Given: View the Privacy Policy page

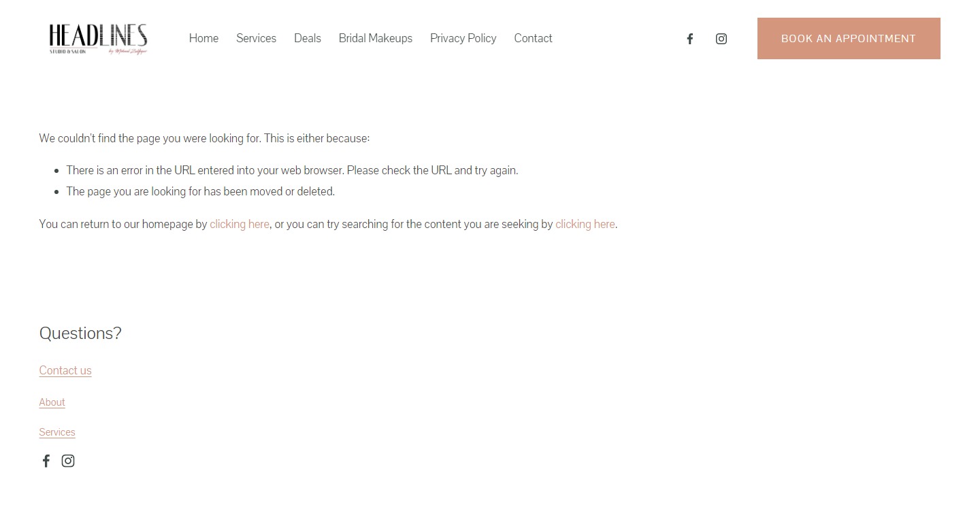Looking at the screenshot, I should [463, 39].
